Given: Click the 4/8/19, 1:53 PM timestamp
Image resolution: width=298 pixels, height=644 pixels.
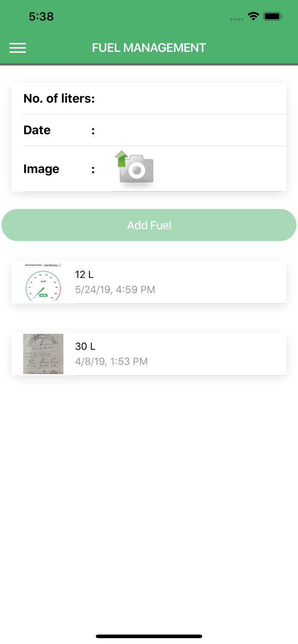Looking at the screenshot, I should [111, 361].
